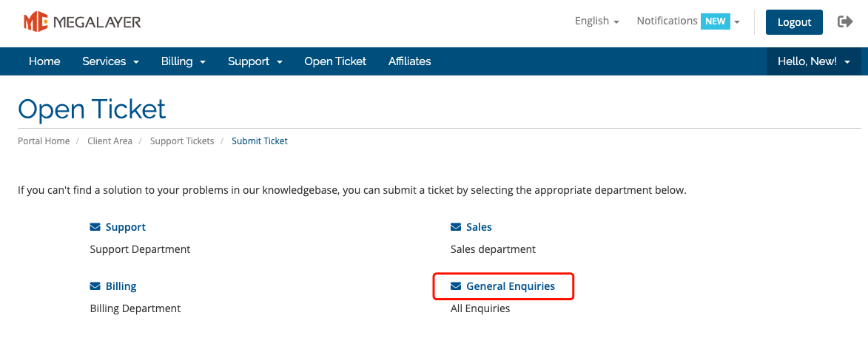The height and width of the screenshot is (338, 868).
Task: Click the Logout button
Action: coord(794,22)
